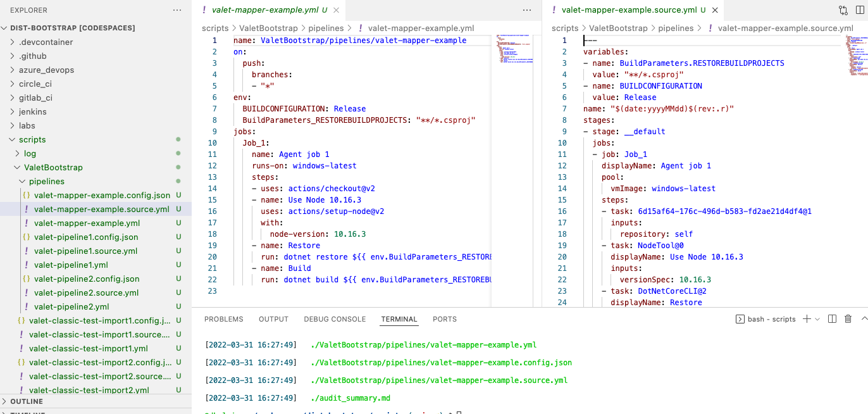
Task: Click the YAML icon beside valet-classic-test-import1.yml
Action: (x=22, y=349)
